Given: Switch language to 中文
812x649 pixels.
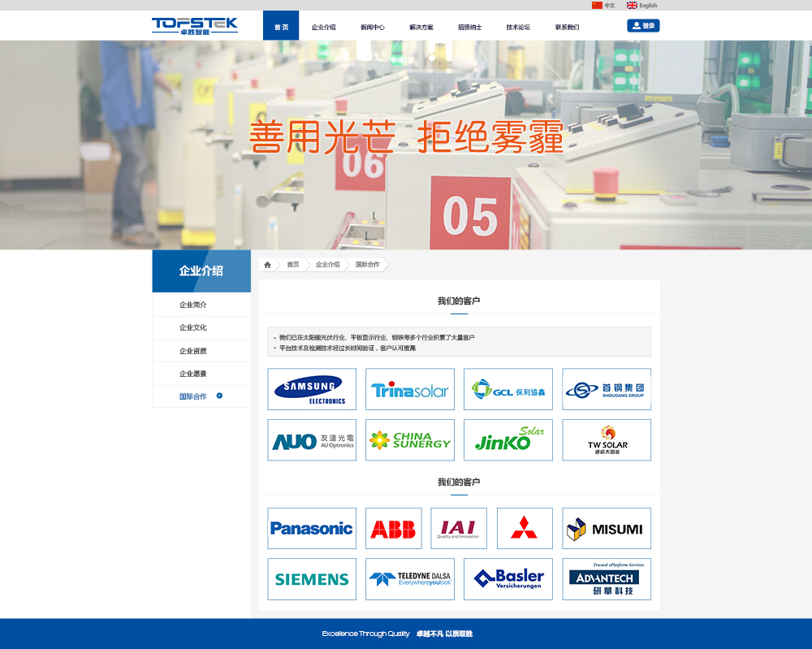Looking at the screenshot, I should click(x=610, y=6).
